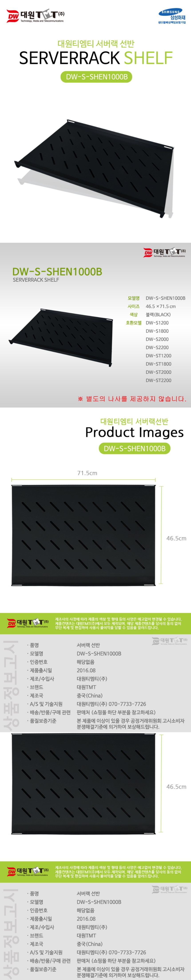Click the 71.5cm width dimension label

coord(87,473)
